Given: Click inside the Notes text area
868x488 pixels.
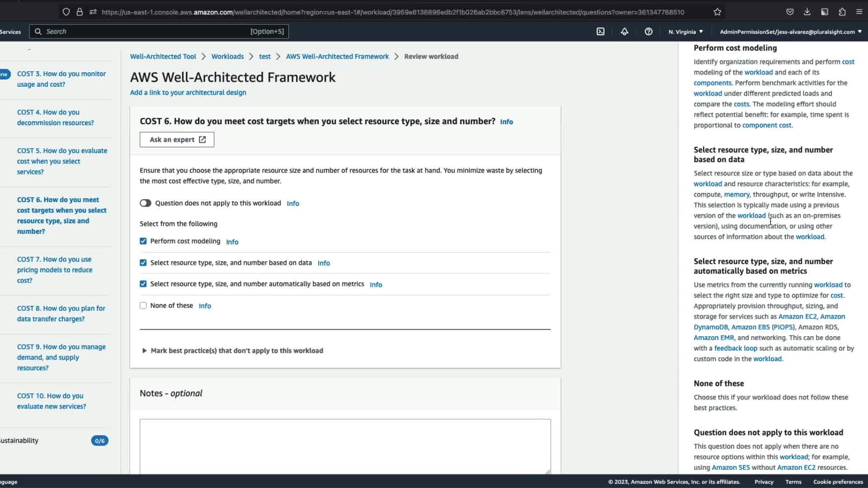Looking at the screenshot, I should coord(345,445).
